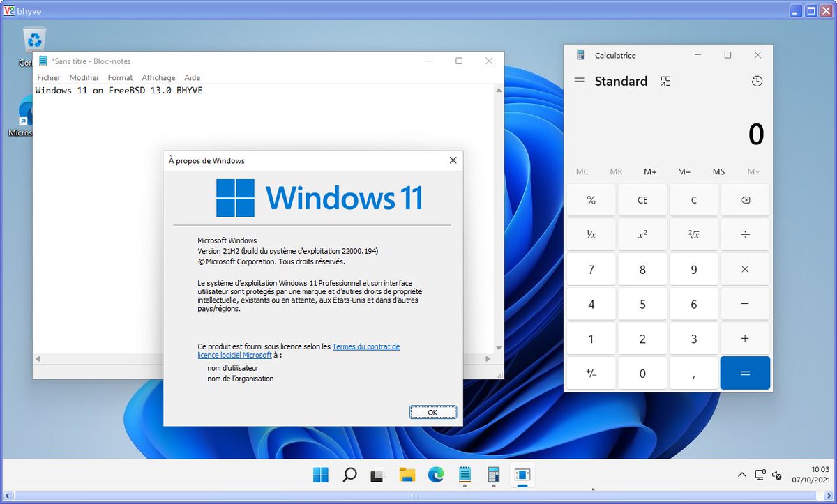Screen dimensions: 837x504
Task: Open Termes du contrat de licence link
Action: coord(366,346)
